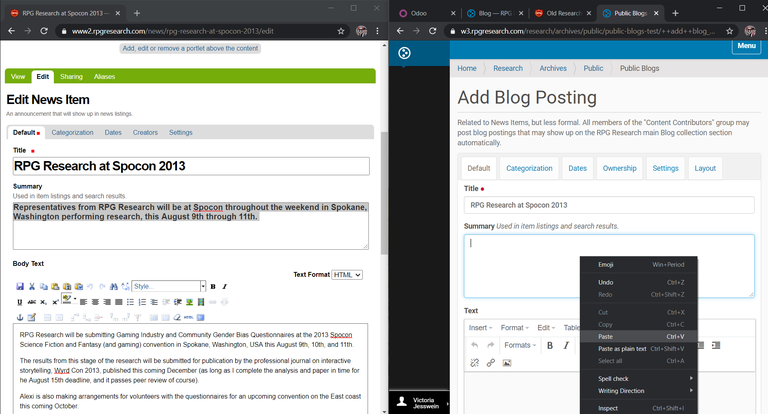Viewport: 768px width, 414px height.
Task: Switch to the View tab in left window
Action: point(18,76)
